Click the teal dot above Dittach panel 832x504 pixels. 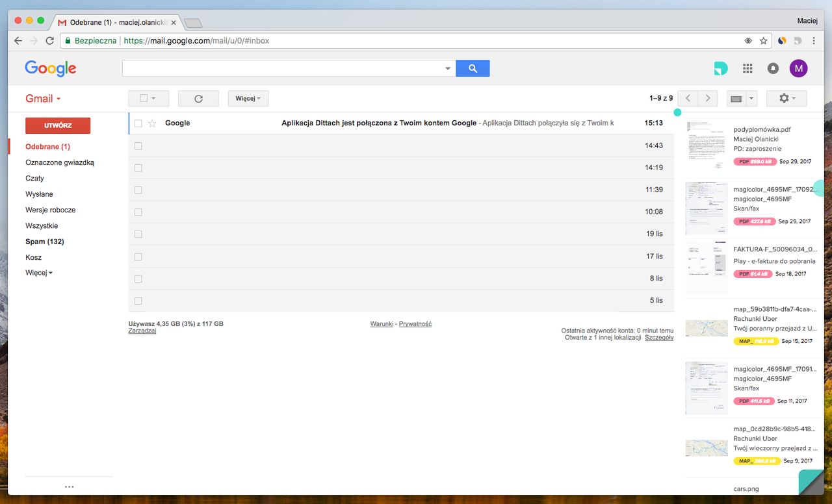coord(677,112)
